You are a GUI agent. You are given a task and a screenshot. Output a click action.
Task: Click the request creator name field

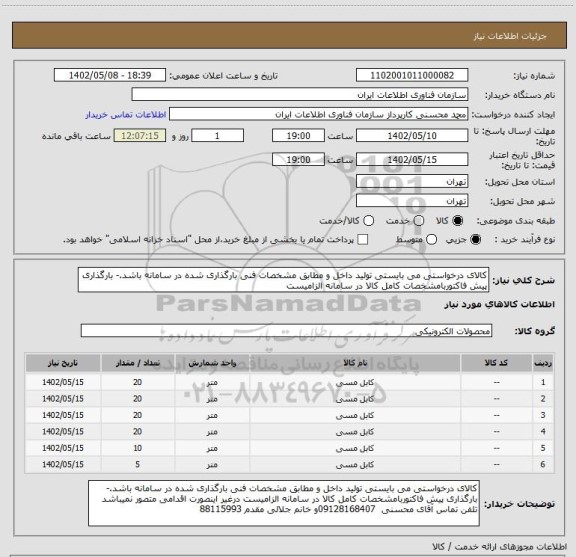(x=318, y=115)
